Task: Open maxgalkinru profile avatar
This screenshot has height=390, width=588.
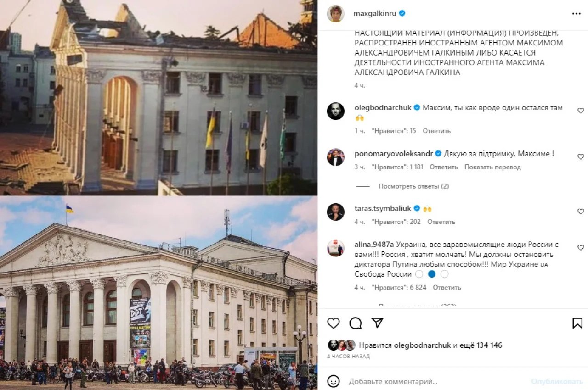Action: (x=335, y=13)
